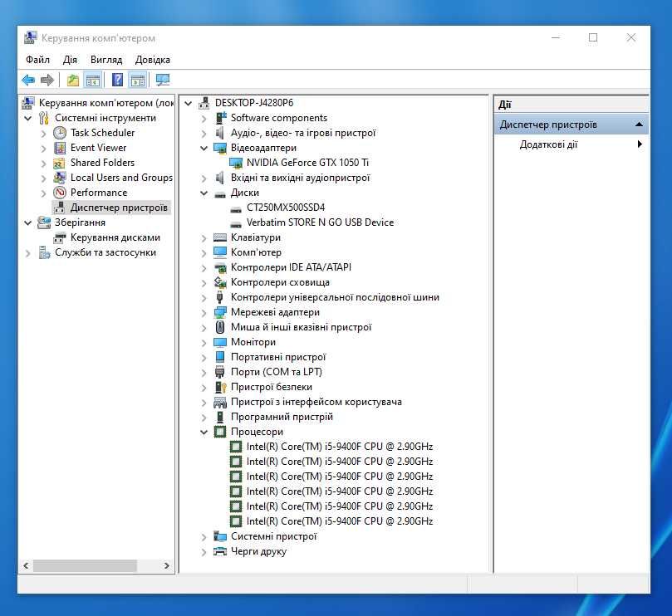Click the Forward arrow toolbar icon
The image size is (672, 616).
click(47, 80)
